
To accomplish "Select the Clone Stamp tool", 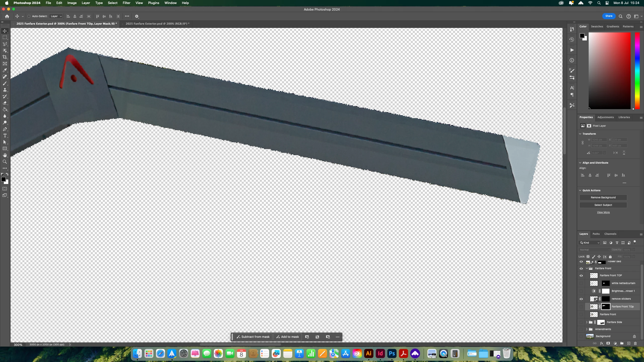I will [x=5, y=90].
